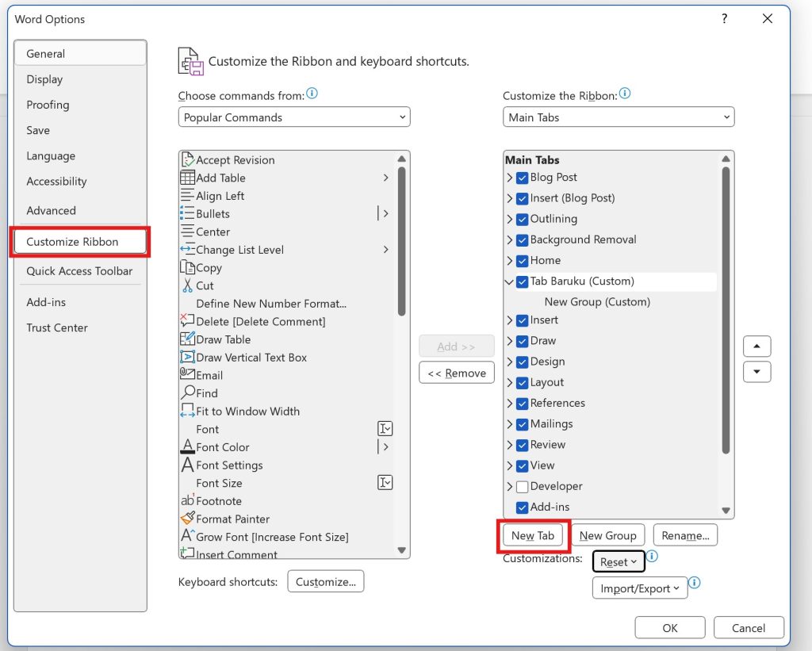Click the Font Color command icon

pos(188,447)
